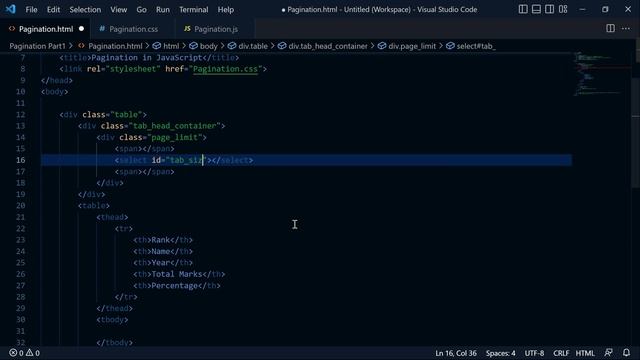The width and height of the screenshot is (640, 360).
Task: Click opening tbody tag on line 30
Action: tap(112, 320)
